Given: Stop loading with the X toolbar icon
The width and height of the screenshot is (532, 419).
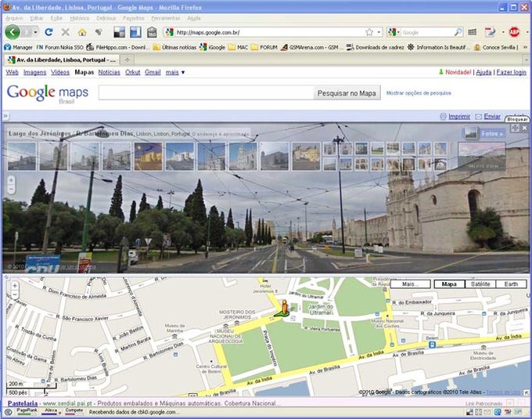Looking at the screenshot, I should (66, 32).
